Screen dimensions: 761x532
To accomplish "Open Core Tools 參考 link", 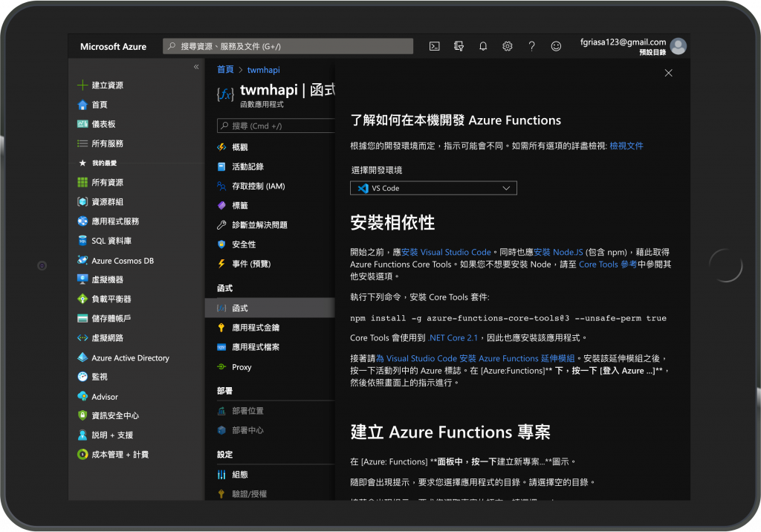I will point(608,264).
